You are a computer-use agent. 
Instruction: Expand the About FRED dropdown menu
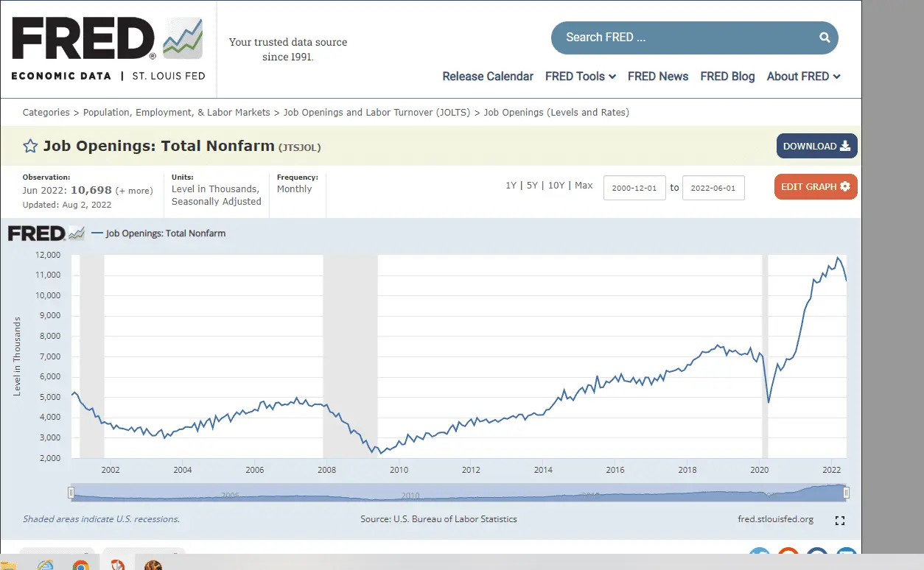tap(803, 77)
